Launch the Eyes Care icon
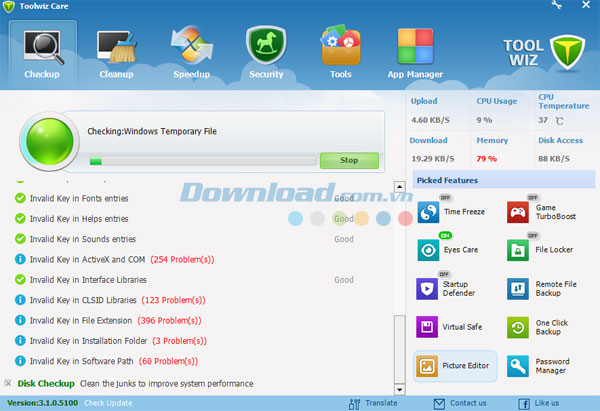The image size is (600, 411). [x=428, y=250]
